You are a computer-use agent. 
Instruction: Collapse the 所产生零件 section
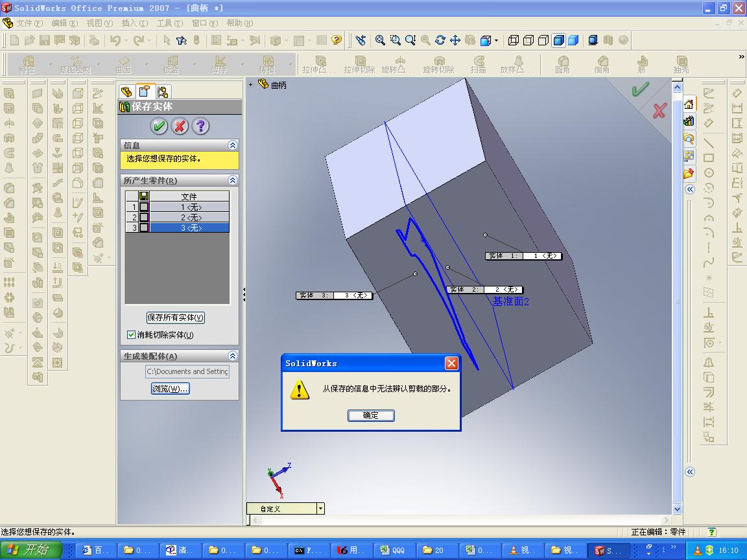point(233,180)
